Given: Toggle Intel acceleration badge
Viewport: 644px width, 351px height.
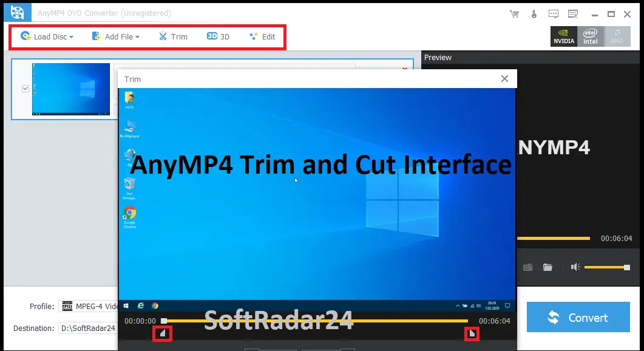Looking at the screenshot, I should [591, 36].
